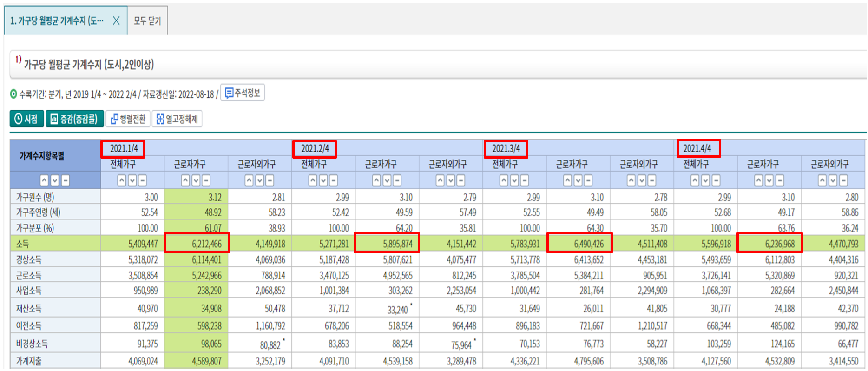868x371 pixels.
Task: Sort 2021.3/4 전체가구 column ascending
Action: (504, 180)
